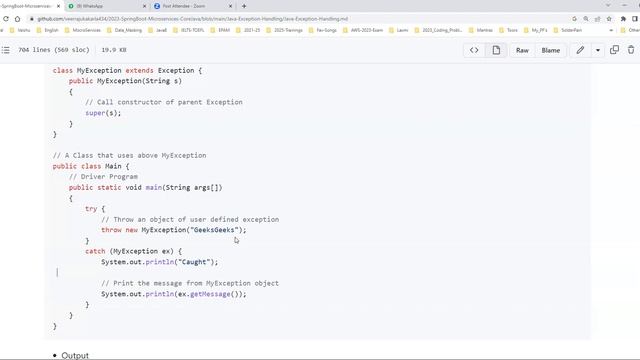Open the Fav-Songs bookmarks folder
Image resolution: width=640 pixels, height=360 pixels.
point(322,30)
